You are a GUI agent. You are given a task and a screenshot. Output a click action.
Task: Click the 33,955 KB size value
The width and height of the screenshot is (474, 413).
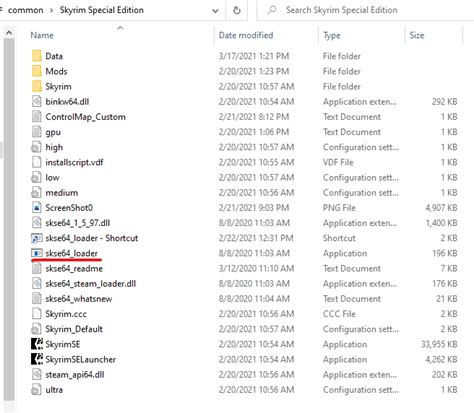click(x=439, y=344)
